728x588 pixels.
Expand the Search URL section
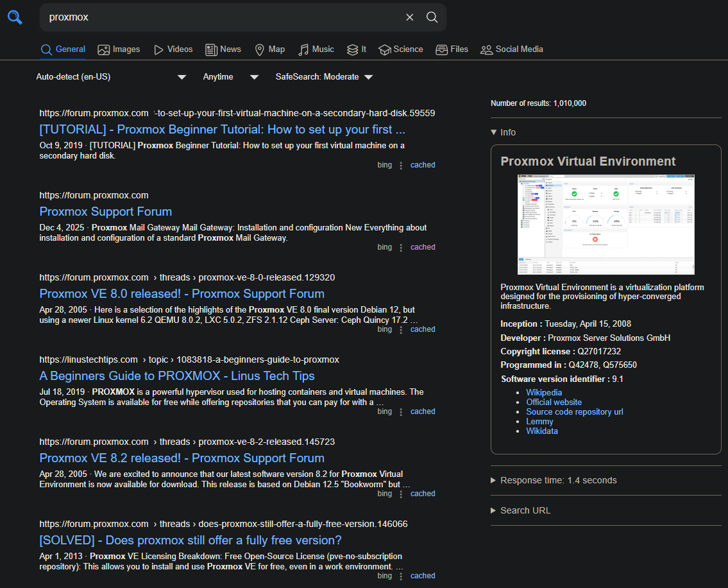tap(520, 510)
